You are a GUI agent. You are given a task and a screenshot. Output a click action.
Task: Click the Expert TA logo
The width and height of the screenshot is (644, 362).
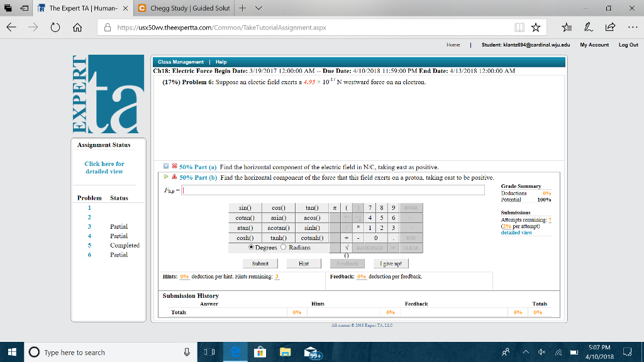click(x=108, y=94)
